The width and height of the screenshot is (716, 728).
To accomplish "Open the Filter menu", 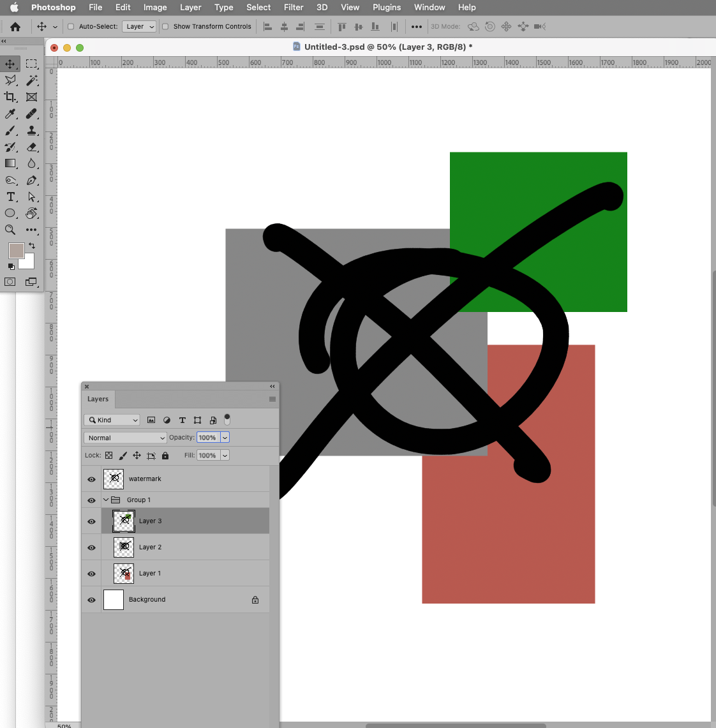I will pos(293,7).
